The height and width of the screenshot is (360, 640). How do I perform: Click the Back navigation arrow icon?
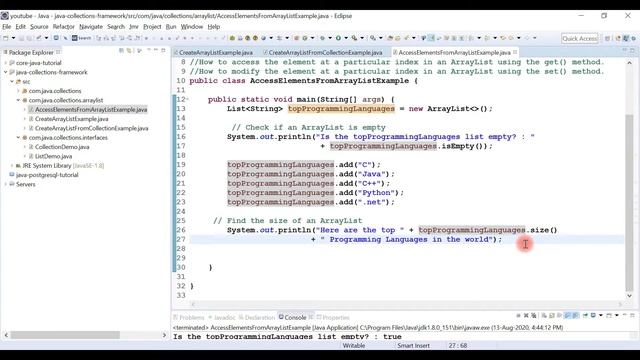511,38
